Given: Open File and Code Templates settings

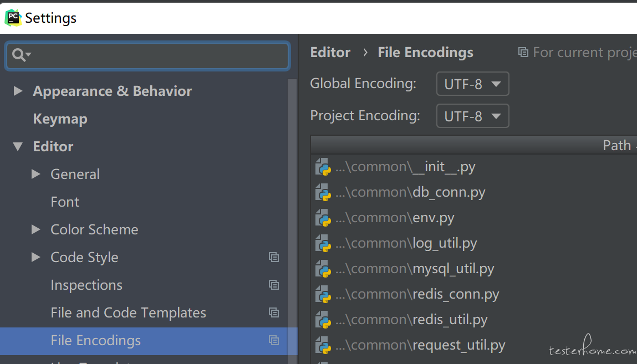Looking at the screenshot, I should click(x=129, y=312).
